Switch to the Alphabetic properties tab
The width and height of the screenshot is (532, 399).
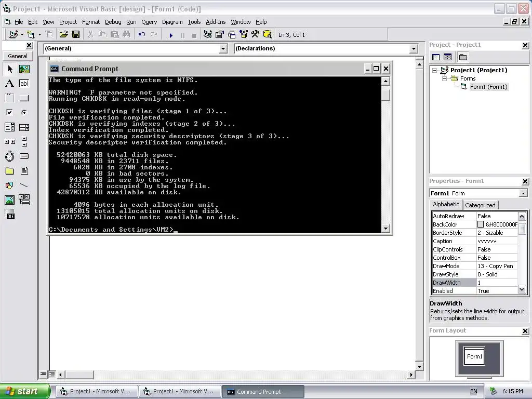(x=446, y=204)
